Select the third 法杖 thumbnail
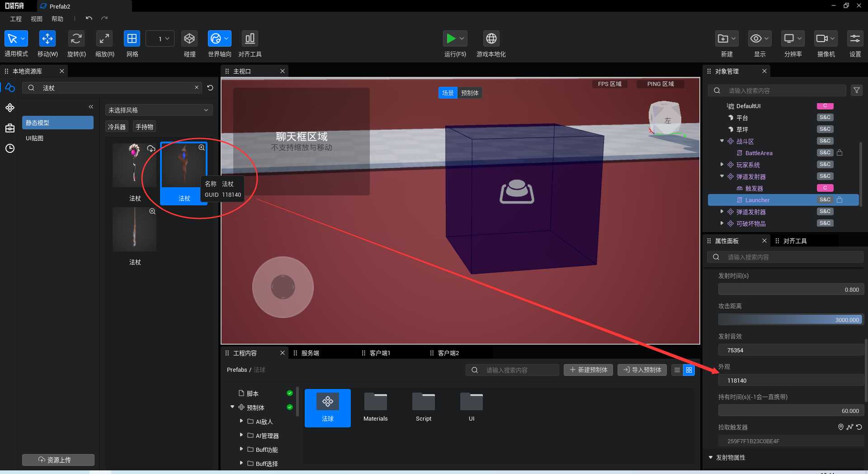Image resolution: width=868 pixels, height=474 pixels. point(135,229)
